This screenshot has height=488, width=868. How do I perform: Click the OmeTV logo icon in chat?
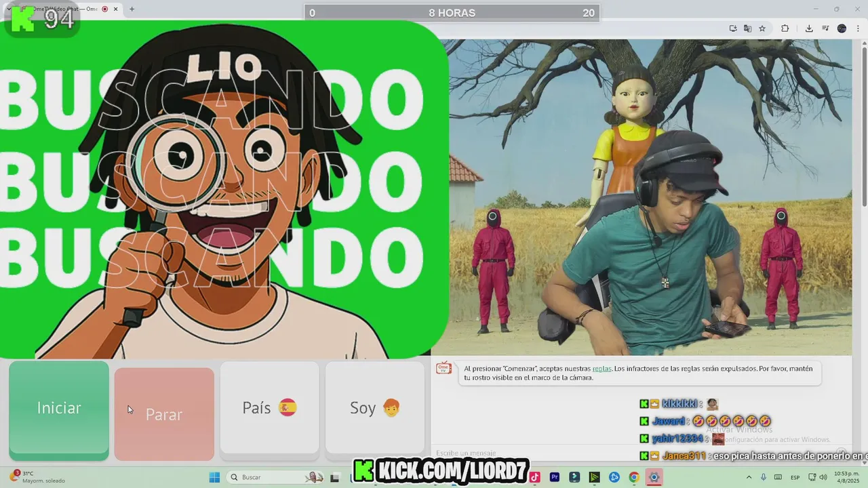click(443, 368)
